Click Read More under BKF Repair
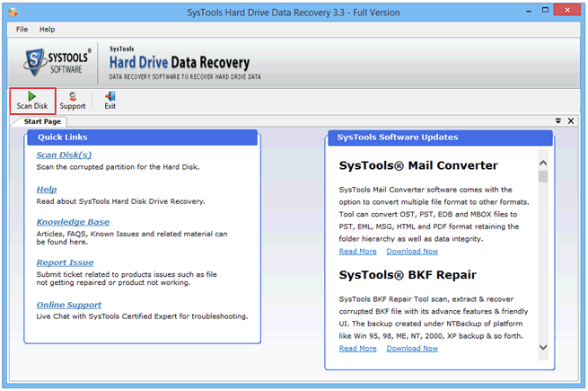The height and width of the screenshot is (391, 588). click(x=358, y=349)
